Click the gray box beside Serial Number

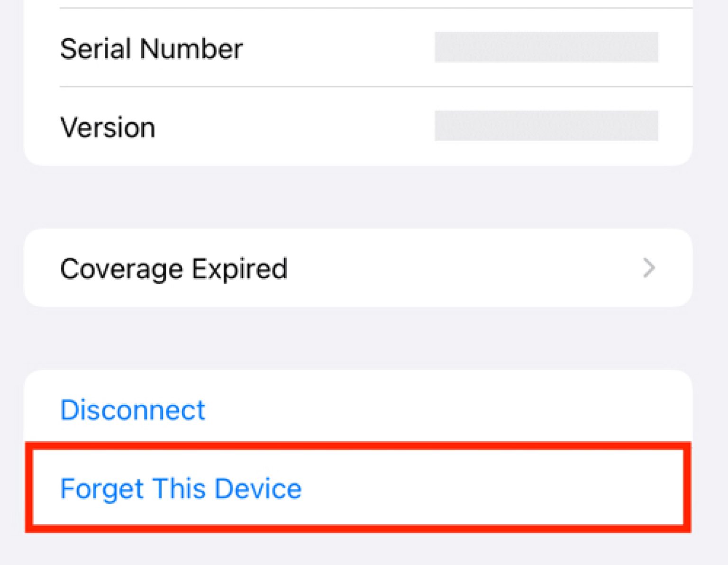tap(546, 47)
